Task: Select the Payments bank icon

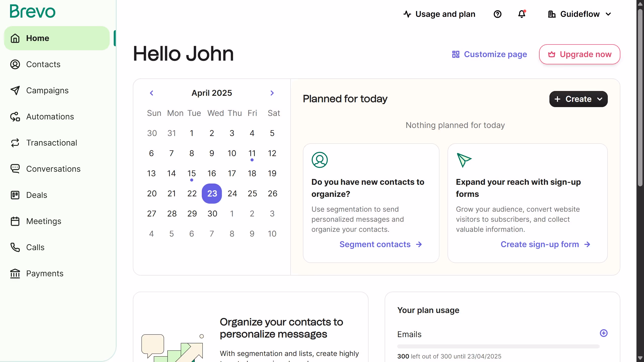Action: 15,274
